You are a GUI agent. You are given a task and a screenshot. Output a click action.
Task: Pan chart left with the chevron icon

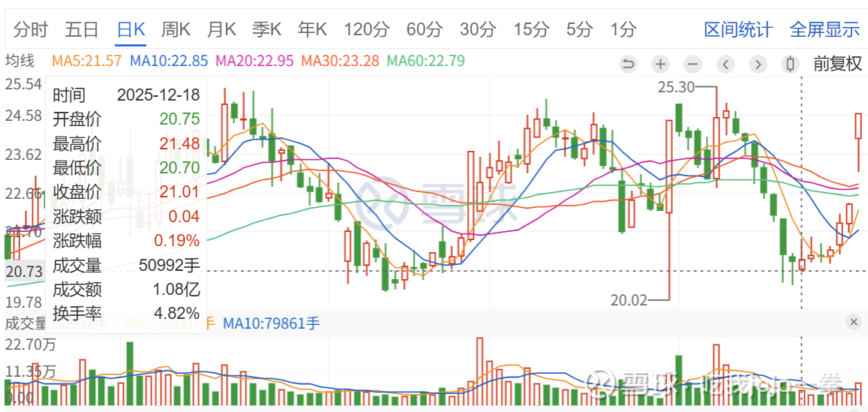pos(725,65)
